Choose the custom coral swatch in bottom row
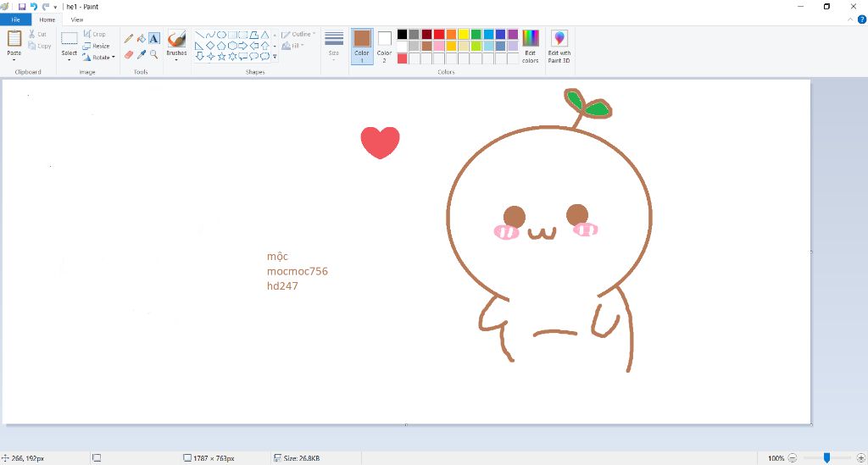868x465 pixels. pyautogui.click(x=403, y=58)
